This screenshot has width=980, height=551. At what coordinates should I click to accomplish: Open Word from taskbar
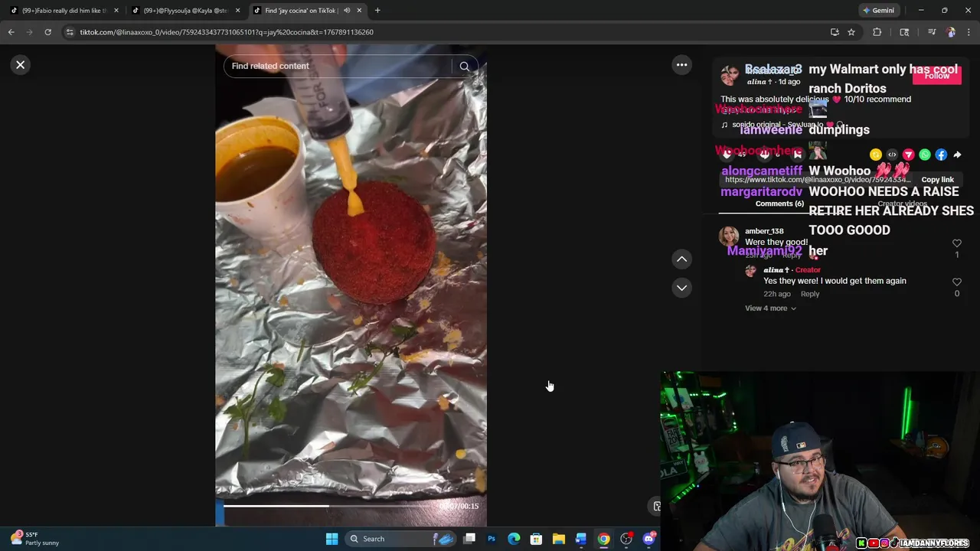click(x=581, y=539)
